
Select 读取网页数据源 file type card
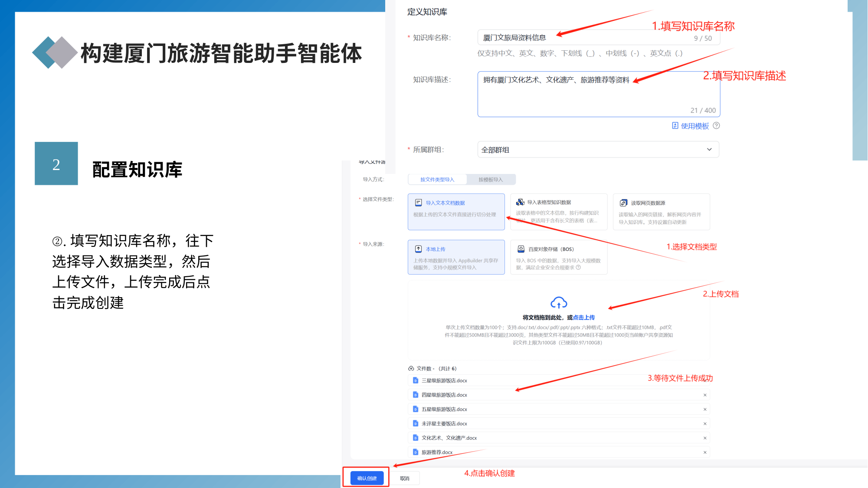[661, 212]
